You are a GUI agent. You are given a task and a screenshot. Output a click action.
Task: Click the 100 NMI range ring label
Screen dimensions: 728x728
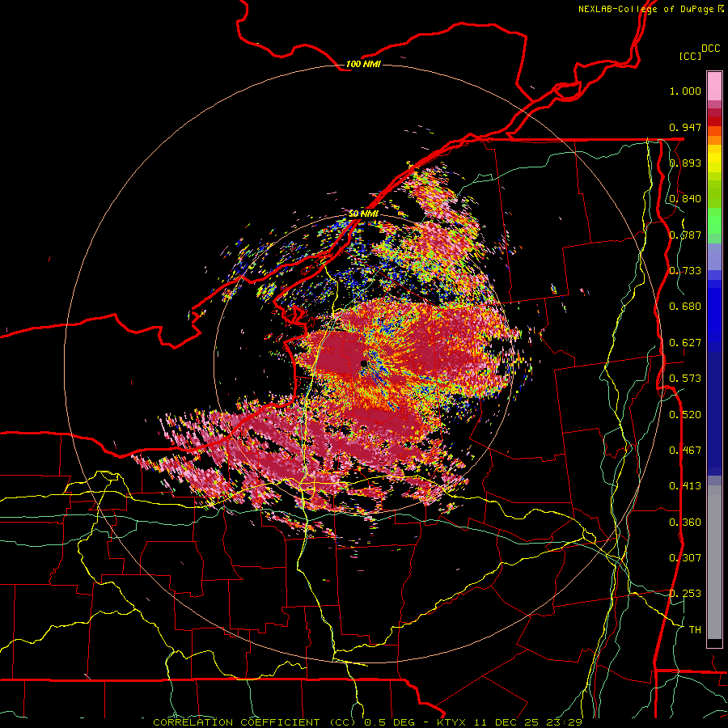[x=363, y=64]
